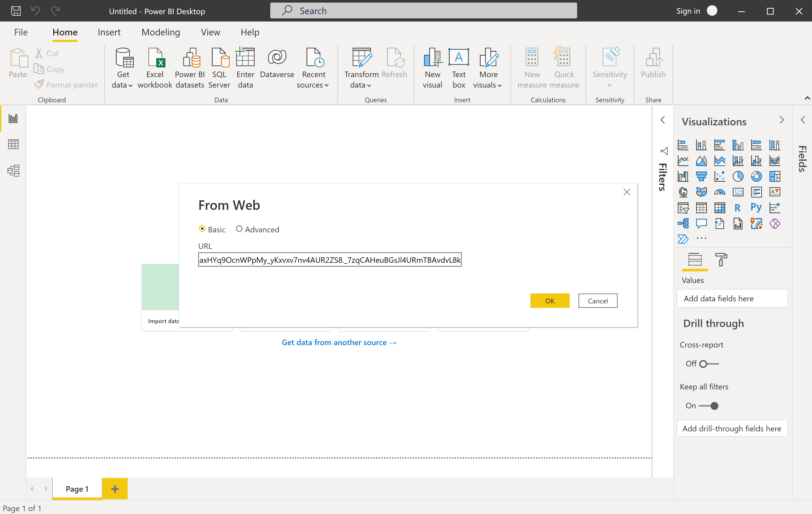Open the Format paint roller tab
The width and height of the screenshot is (812, 514).
click(x=721, y=259)
